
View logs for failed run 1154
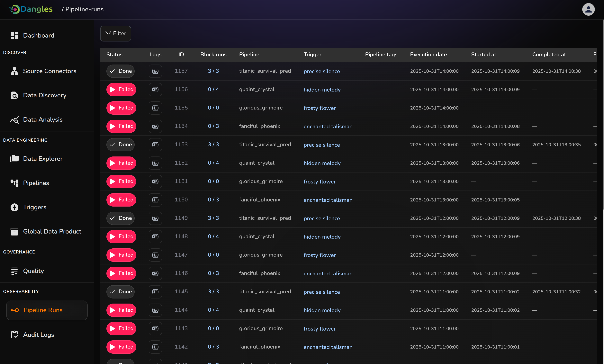coord(155,126)
